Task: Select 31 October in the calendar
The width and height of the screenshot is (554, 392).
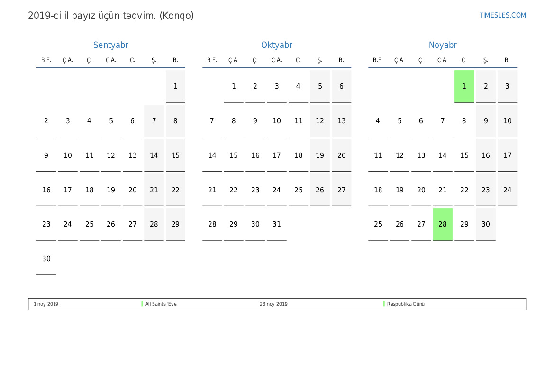Action: (277, 224)
